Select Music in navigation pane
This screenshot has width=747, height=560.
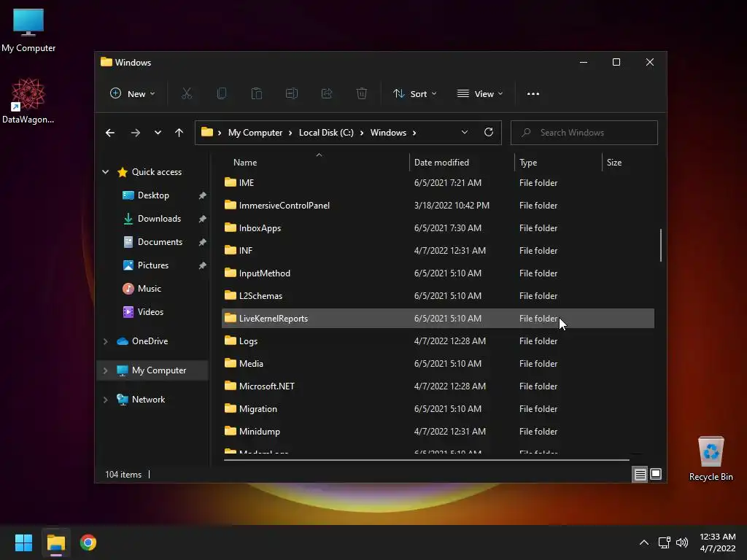[x=149, y=289]
